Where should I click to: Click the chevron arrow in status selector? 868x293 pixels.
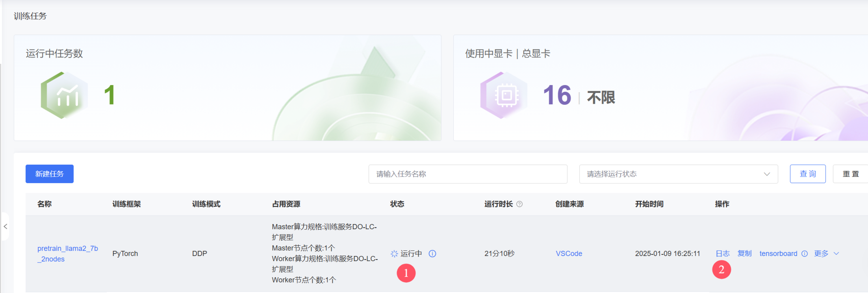(767, 174)
